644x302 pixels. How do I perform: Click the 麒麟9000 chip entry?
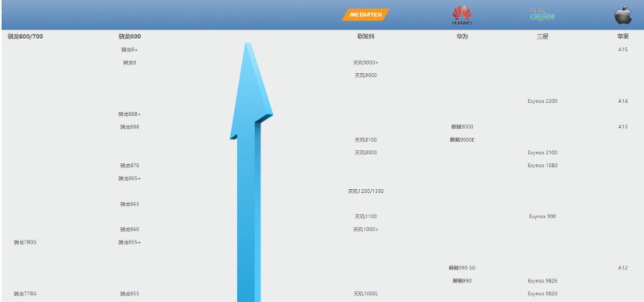462,127
